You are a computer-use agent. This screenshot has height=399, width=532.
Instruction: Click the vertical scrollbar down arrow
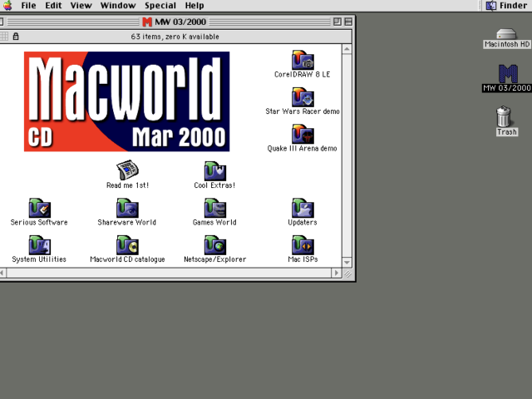[347, 263]
